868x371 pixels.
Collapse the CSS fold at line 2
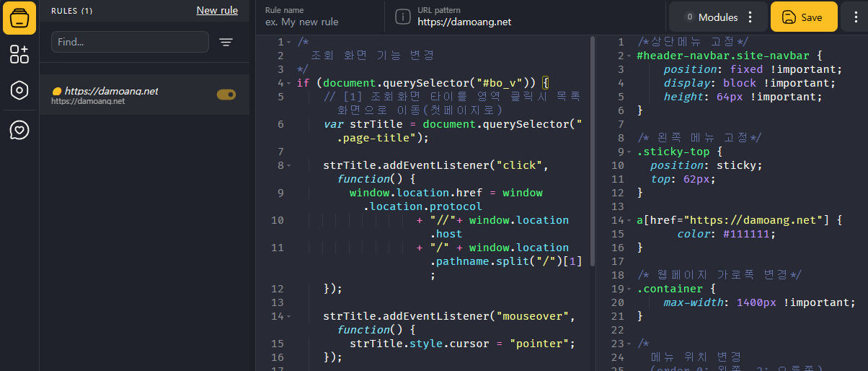(x=629, y=56)
